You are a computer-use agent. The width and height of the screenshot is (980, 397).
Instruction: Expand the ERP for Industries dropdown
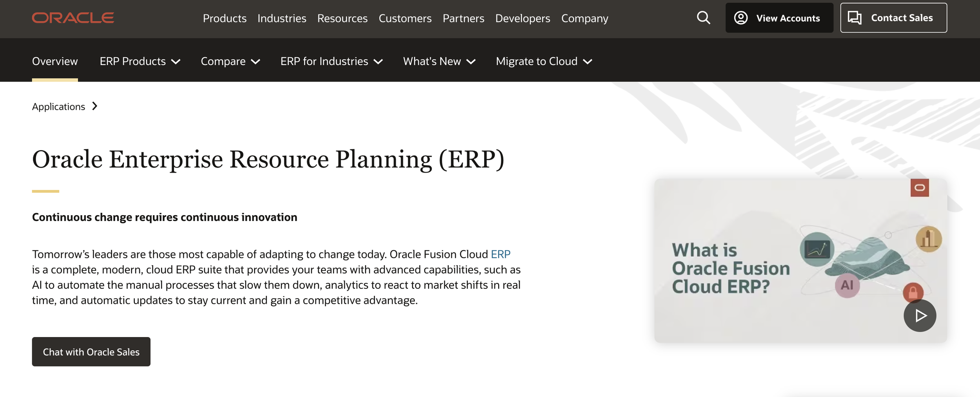(x=332, y=61)
